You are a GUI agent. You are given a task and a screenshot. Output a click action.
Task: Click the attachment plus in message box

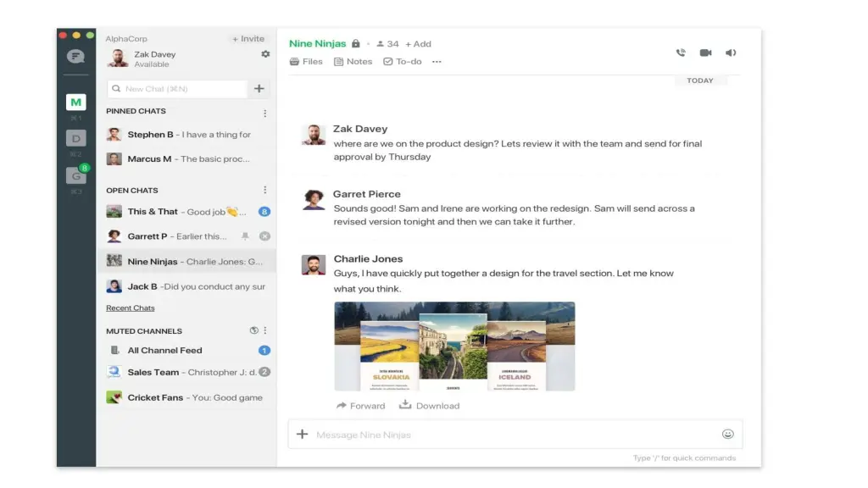[x=303, y=435]
